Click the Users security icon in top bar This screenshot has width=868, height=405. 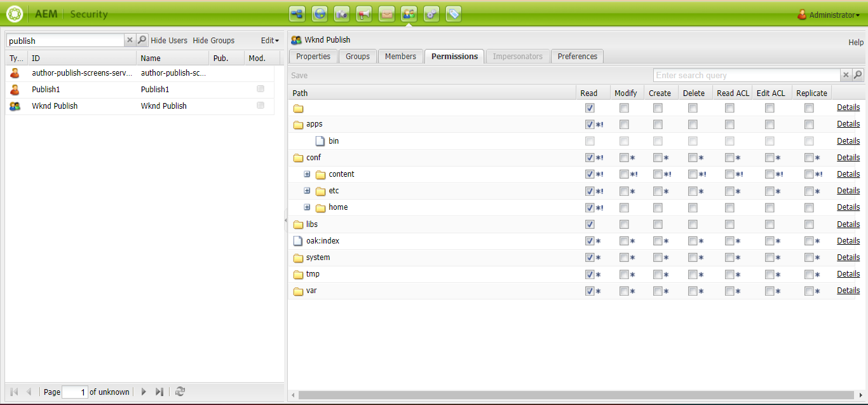click(409, 13)
